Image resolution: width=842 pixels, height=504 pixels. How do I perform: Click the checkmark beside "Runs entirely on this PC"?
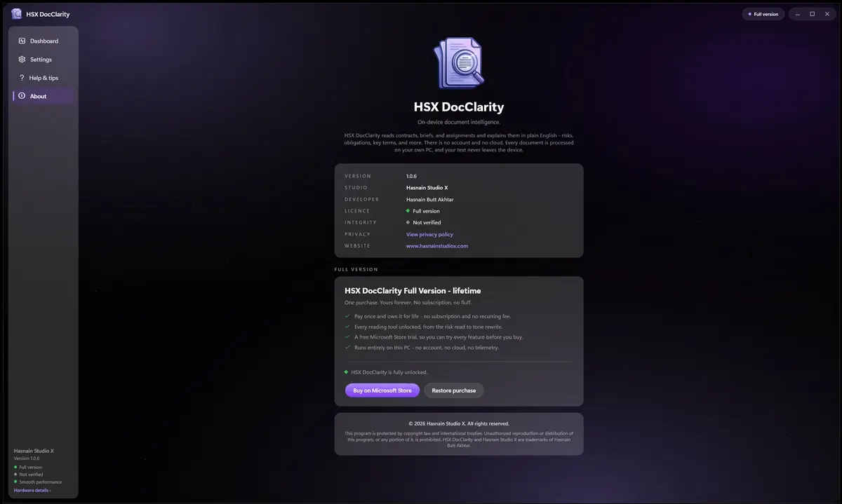coord(347,347)
